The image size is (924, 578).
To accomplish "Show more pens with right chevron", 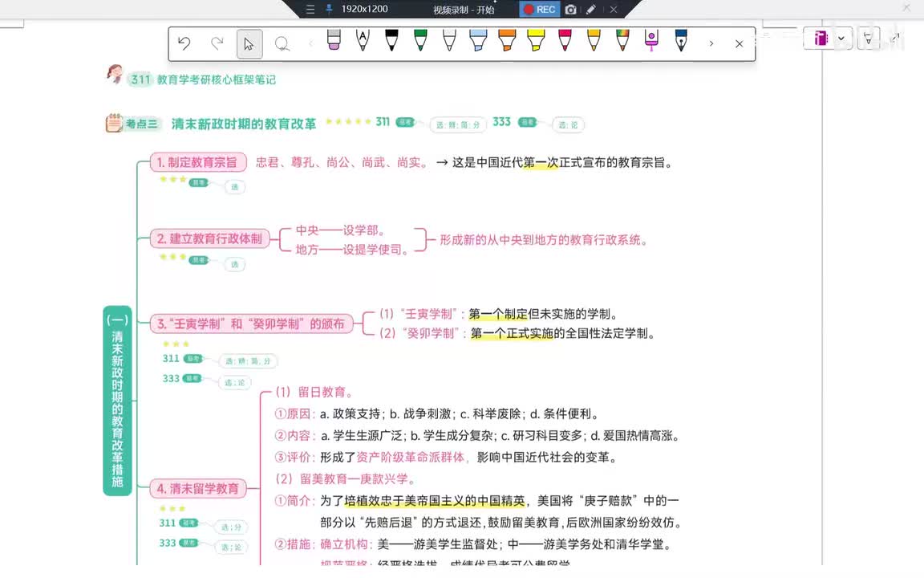I will coord(711,43).
